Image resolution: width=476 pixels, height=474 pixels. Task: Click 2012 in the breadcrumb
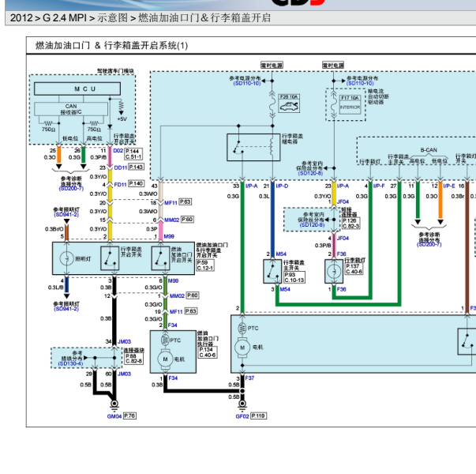(21, 17)
